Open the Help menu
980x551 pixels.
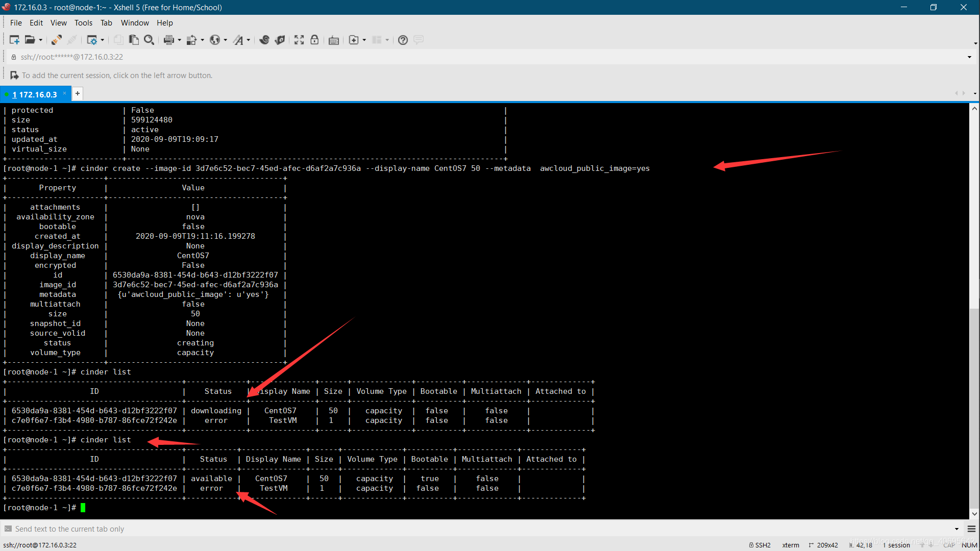click(x=164, y=22)
